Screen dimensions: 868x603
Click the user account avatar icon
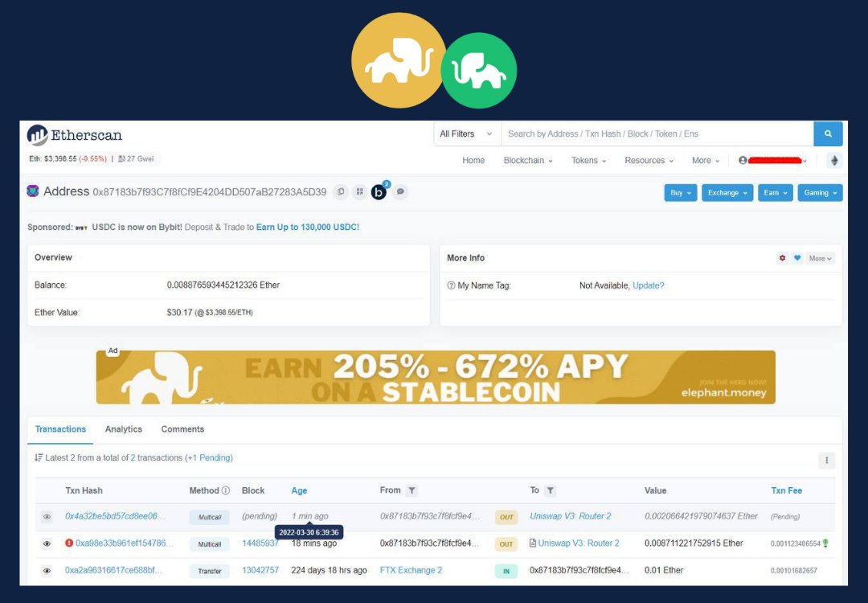tap(743, 161)
